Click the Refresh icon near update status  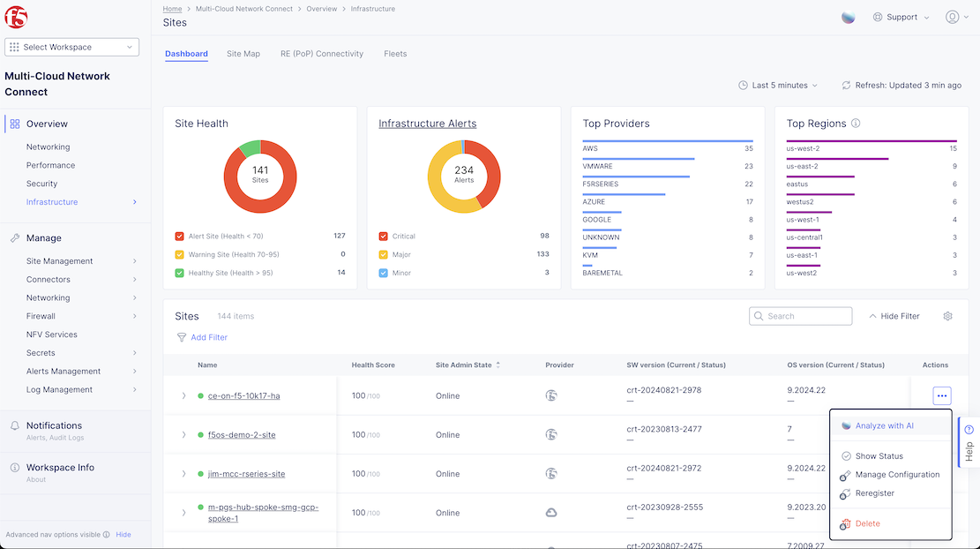click(846, 86)
